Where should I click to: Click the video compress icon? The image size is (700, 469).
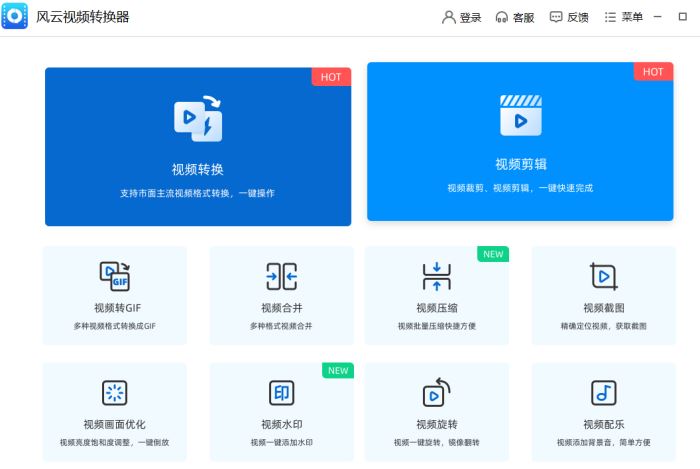click(x=437, y=277)
